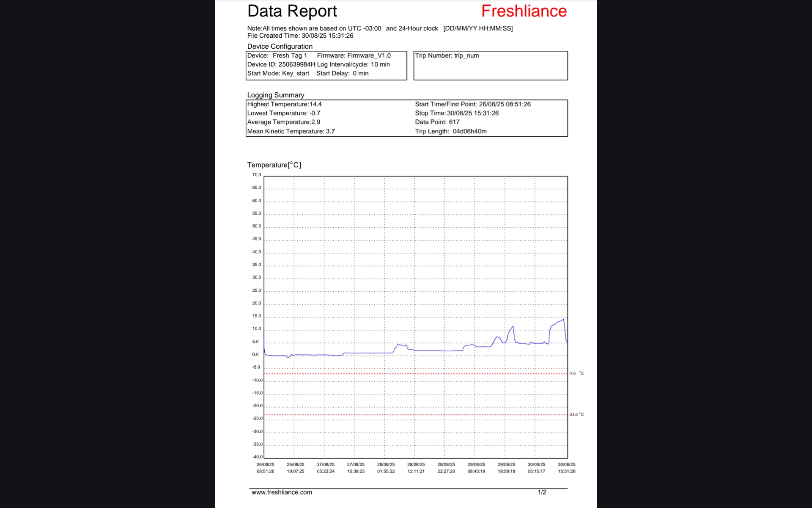The width and height of the screenshot is (812, 508).
Task: Click the 70.0 y-axis label
Action: 257,175
